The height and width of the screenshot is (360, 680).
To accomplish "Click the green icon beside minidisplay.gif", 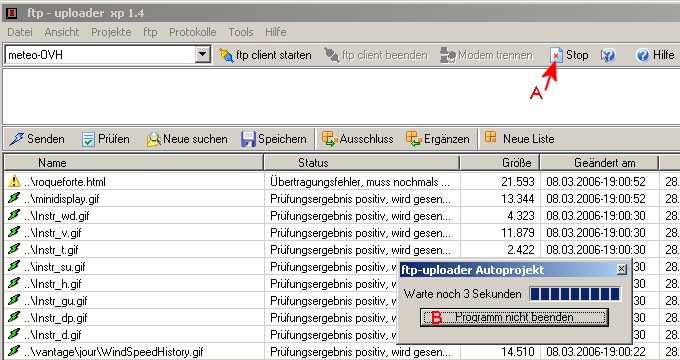I will pyautogui.click(x=14, y=198).
